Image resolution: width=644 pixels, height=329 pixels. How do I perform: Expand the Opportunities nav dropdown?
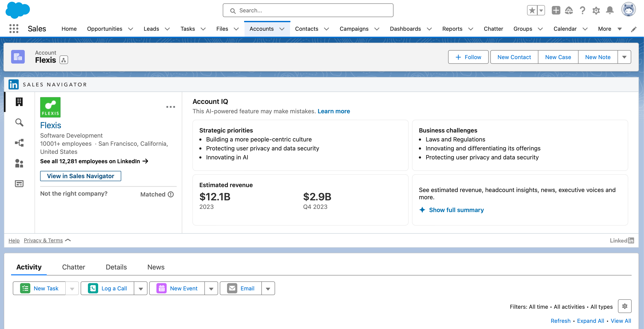point(131,29)
